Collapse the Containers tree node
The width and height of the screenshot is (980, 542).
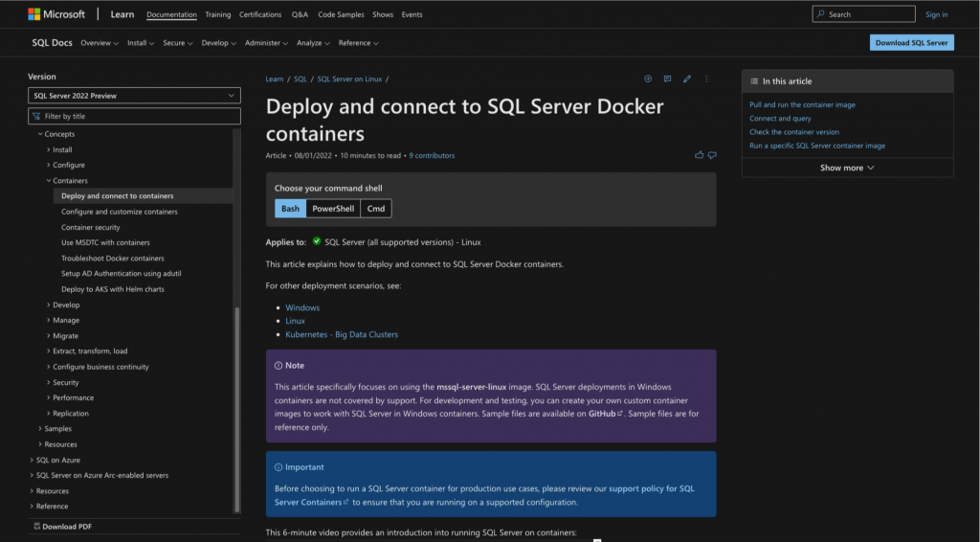coord(49,181)
